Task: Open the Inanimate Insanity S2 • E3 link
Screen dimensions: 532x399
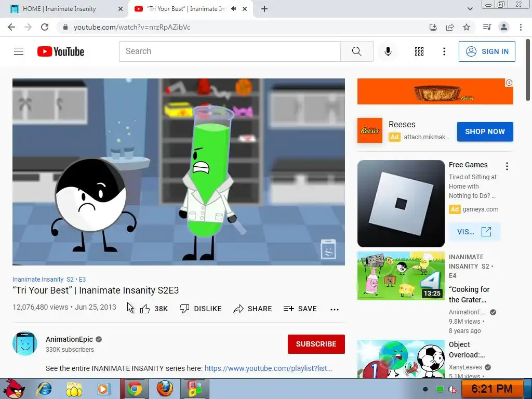Action: point(49,279)
